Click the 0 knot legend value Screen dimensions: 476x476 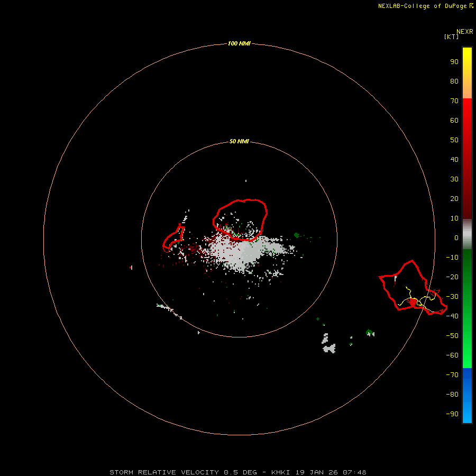[x=456, y=238]
